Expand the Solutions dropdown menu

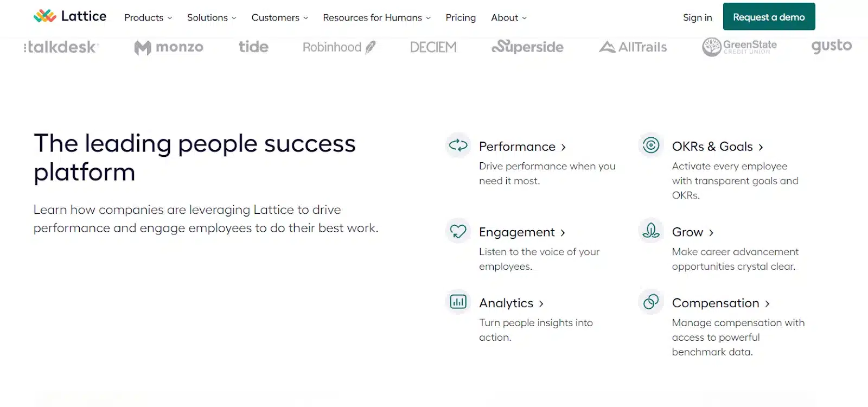pos(212,17)
